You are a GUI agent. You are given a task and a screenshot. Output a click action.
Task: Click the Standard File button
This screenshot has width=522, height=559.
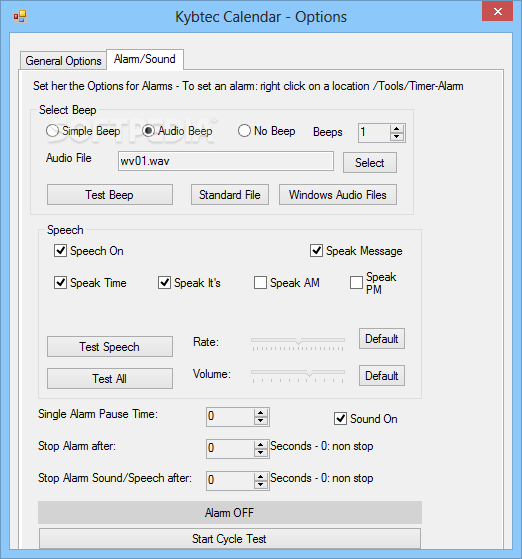(230, 195)
